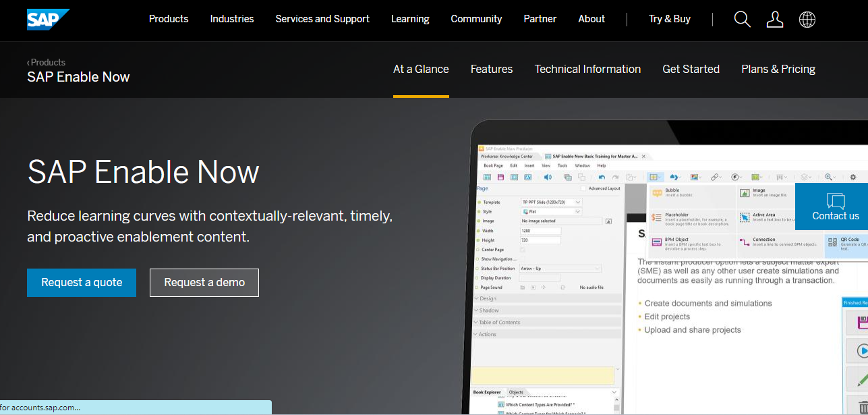Open the Try & Buy menu
Viewport: 868px width, 415px height.
670,19
